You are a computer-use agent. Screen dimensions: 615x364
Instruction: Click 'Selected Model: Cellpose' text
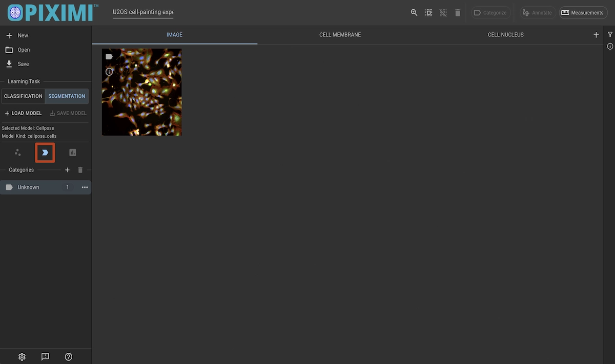click(x=28, y=128)
